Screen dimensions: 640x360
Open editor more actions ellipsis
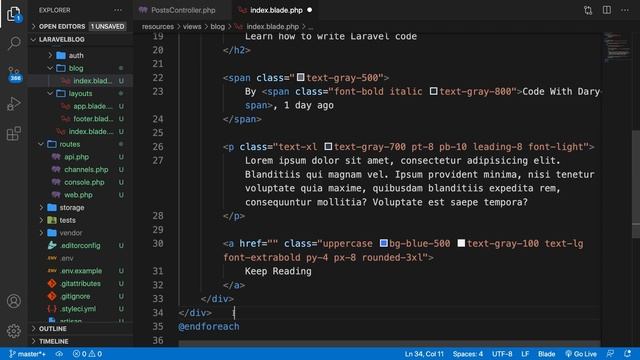click(x=625, y=10)
